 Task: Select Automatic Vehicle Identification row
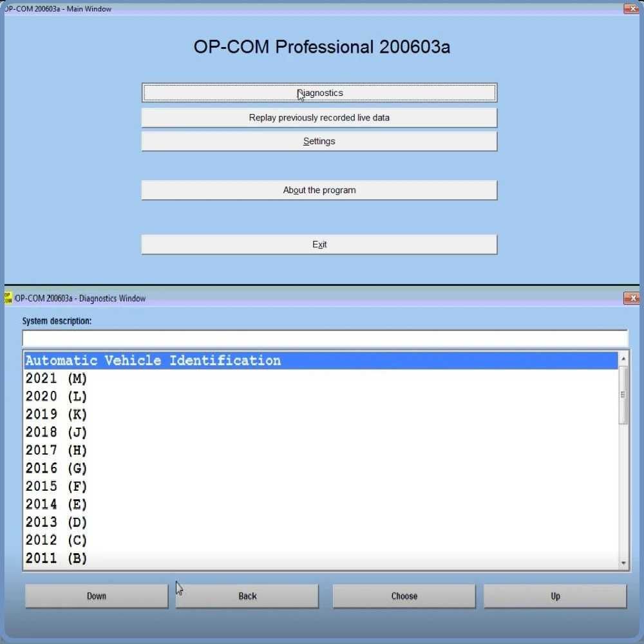[321, 361]
